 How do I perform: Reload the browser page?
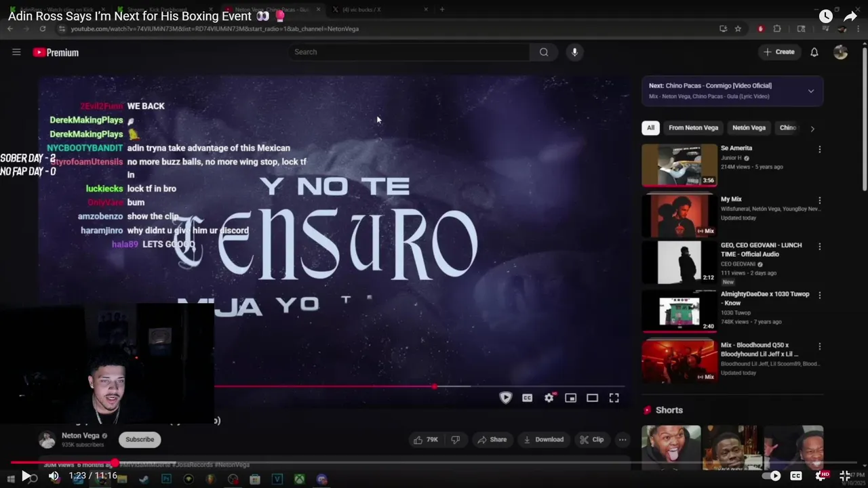pos(43,28)
